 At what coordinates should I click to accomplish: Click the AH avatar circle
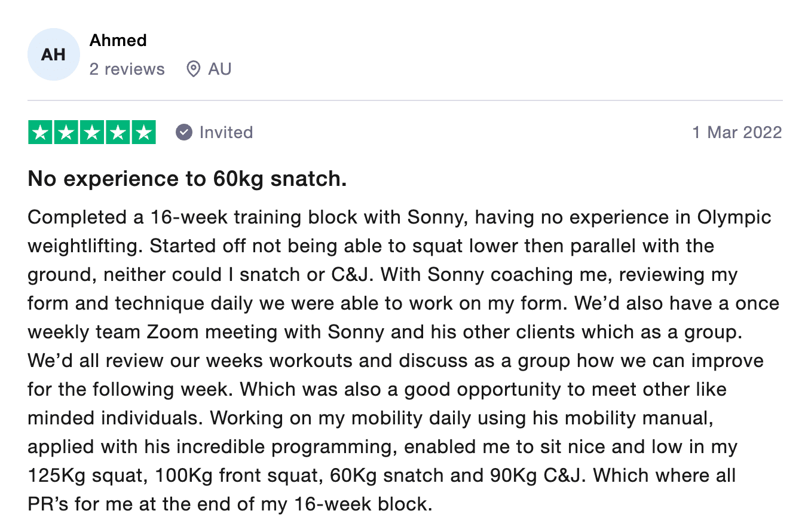[53, 54]
